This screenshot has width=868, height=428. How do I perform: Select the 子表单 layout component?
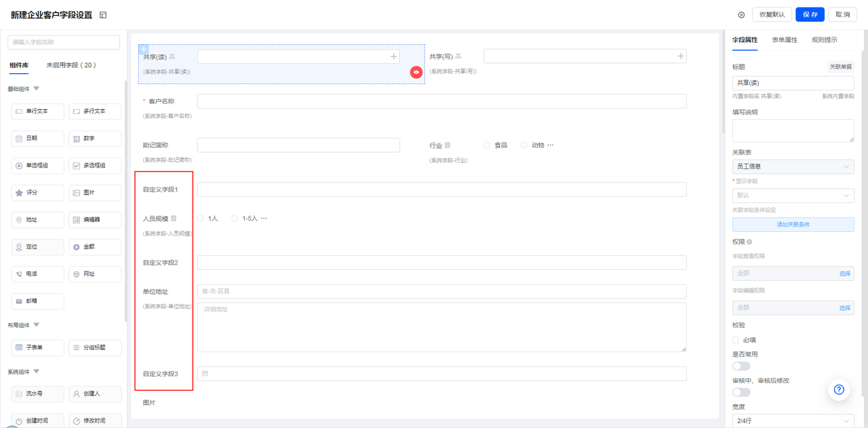38,347
